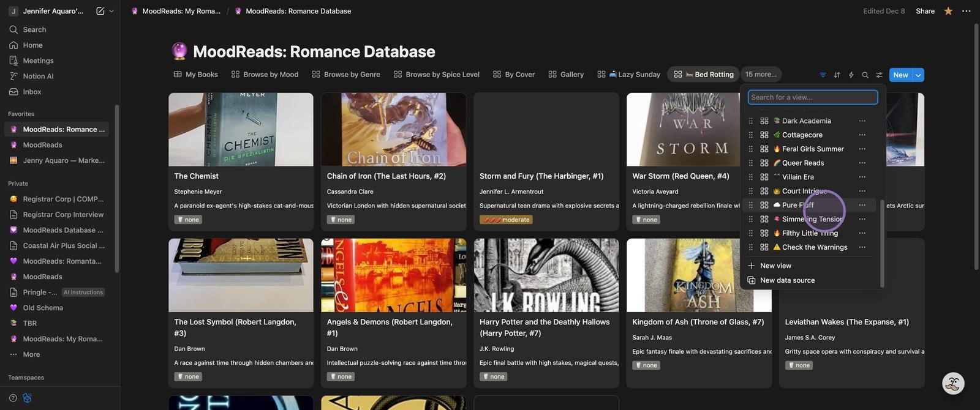
Task: Click the Search for a view field
Action: coord(813,97)
